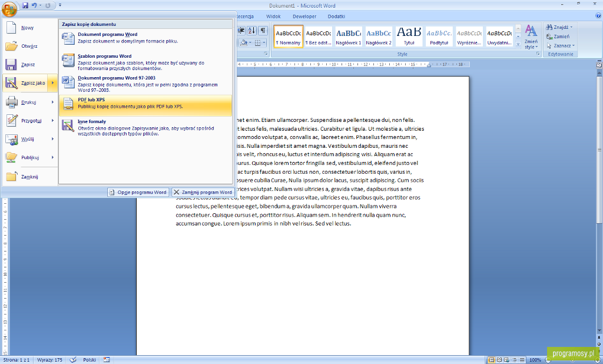603x364 pixels.
Task: Switch to Web Layout view
Action: pos(506,360)
